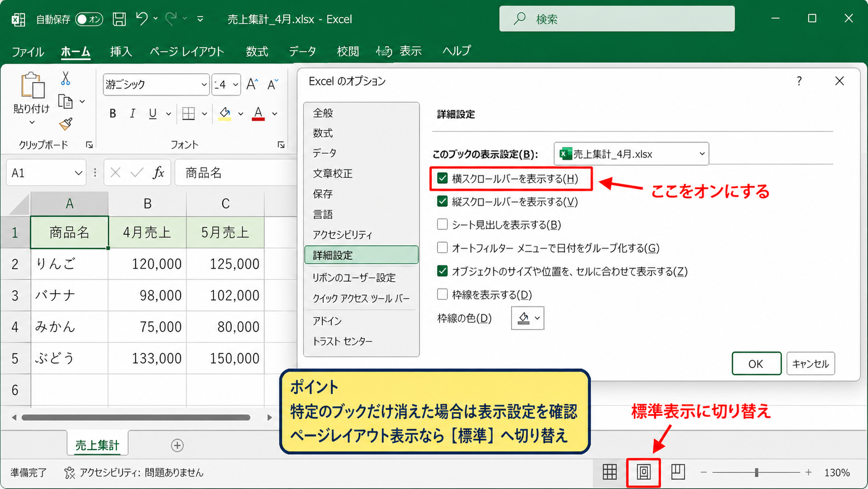The image size is (868, 489).
Task: Open the 数式 ribbon tab
Action: (257, 51)
